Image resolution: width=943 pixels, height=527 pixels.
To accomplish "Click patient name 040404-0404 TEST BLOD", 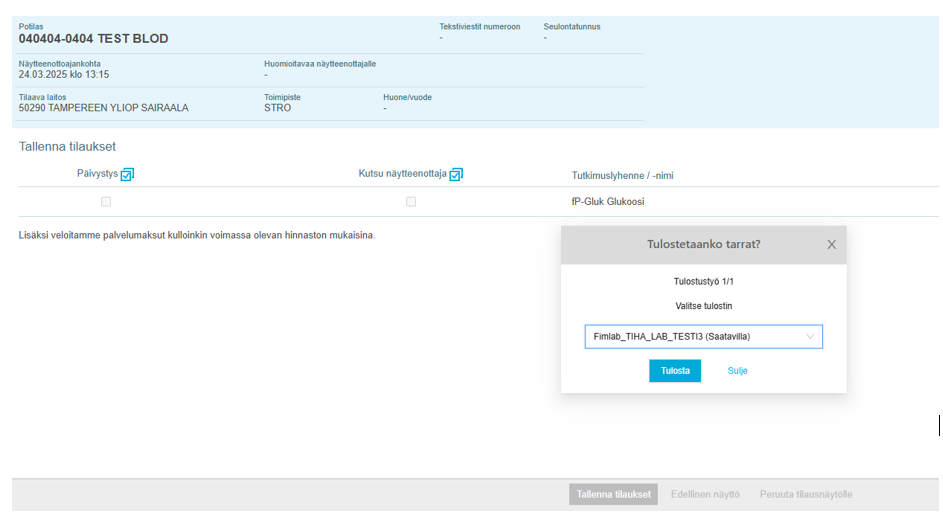I will [93, 39].
